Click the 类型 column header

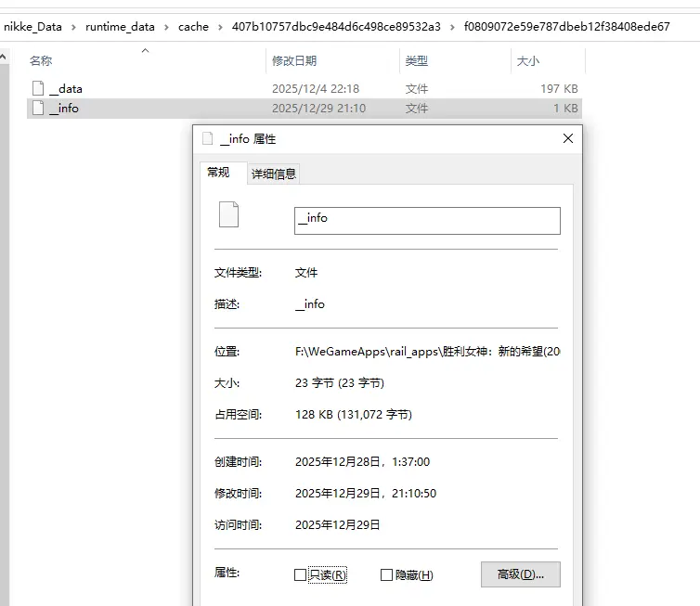pyautogui.click(x=417, y=60)
